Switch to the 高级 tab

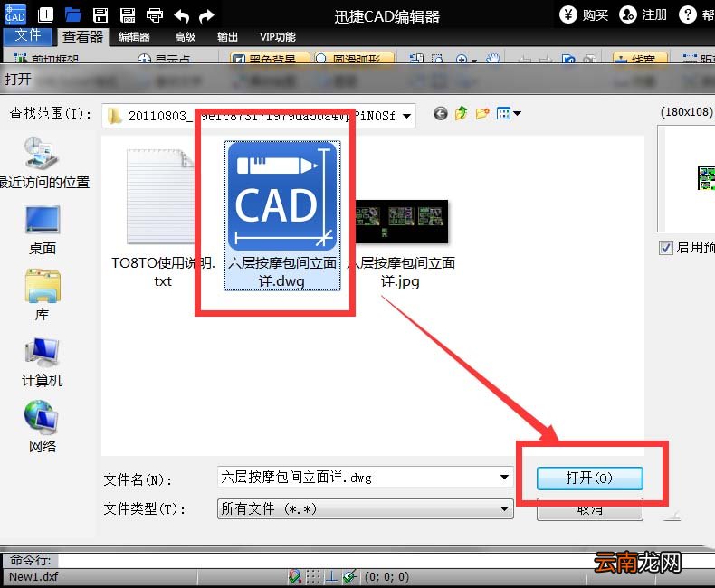pyautogui.click(x=186, y=37)
